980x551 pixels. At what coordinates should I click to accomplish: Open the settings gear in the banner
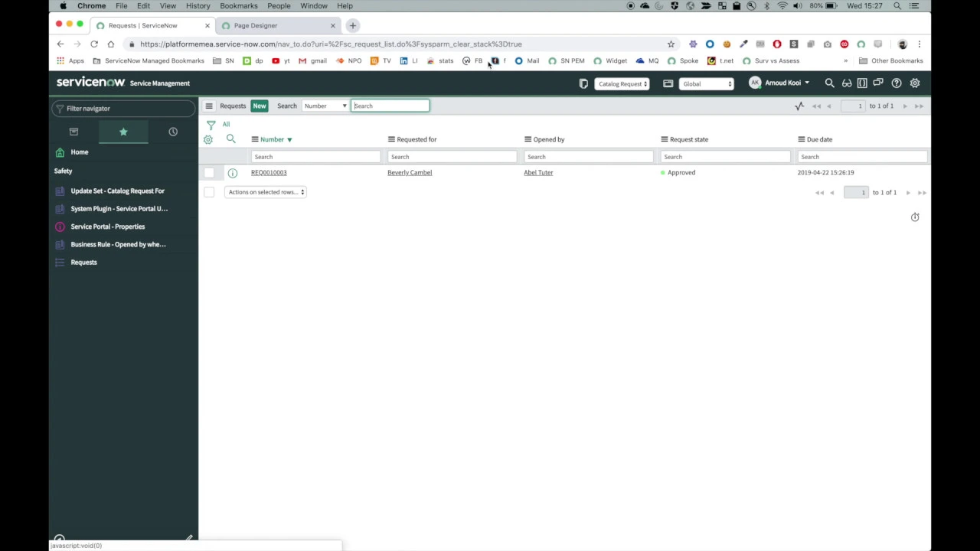point(915,83)
